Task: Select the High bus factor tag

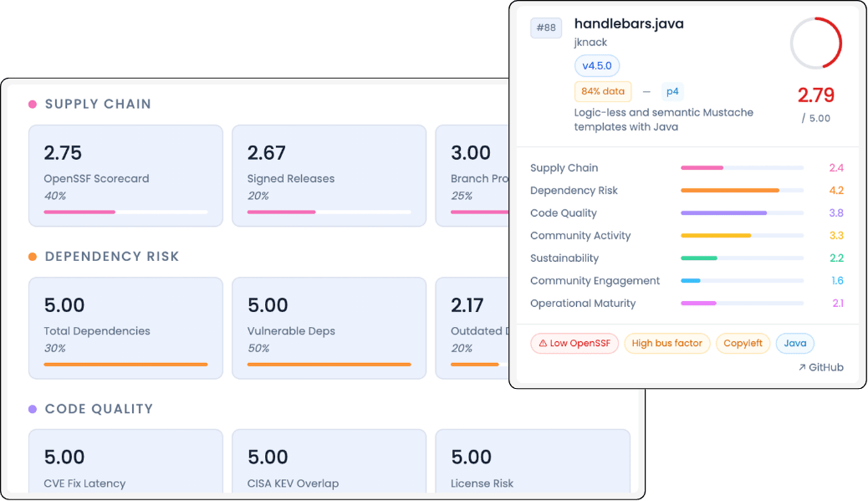Action: [666, 343]
